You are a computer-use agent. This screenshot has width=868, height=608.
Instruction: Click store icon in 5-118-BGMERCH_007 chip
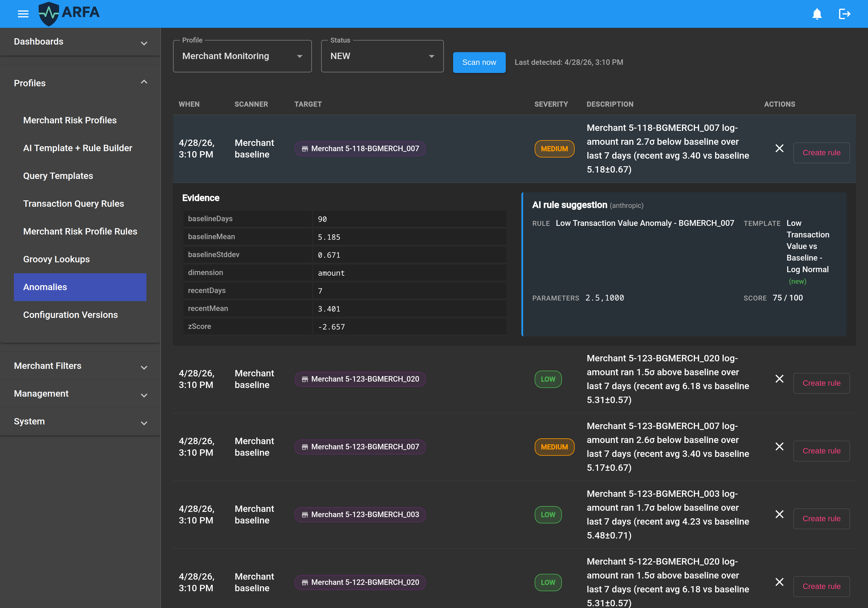305,149
